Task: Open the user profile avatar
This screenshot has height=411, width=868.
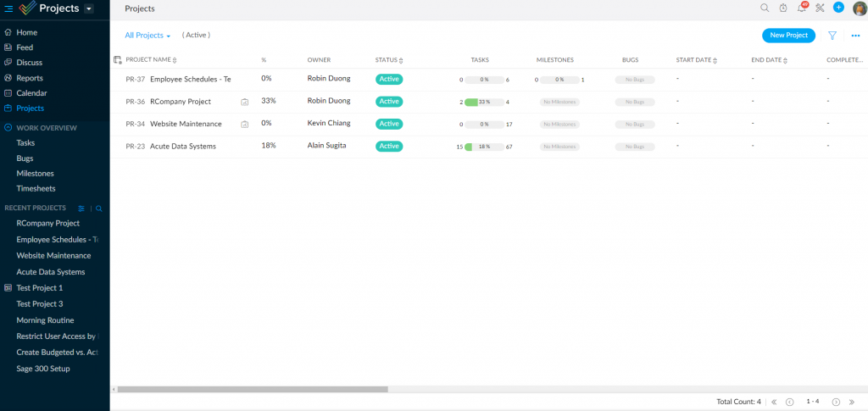Action: coord(860,8)
